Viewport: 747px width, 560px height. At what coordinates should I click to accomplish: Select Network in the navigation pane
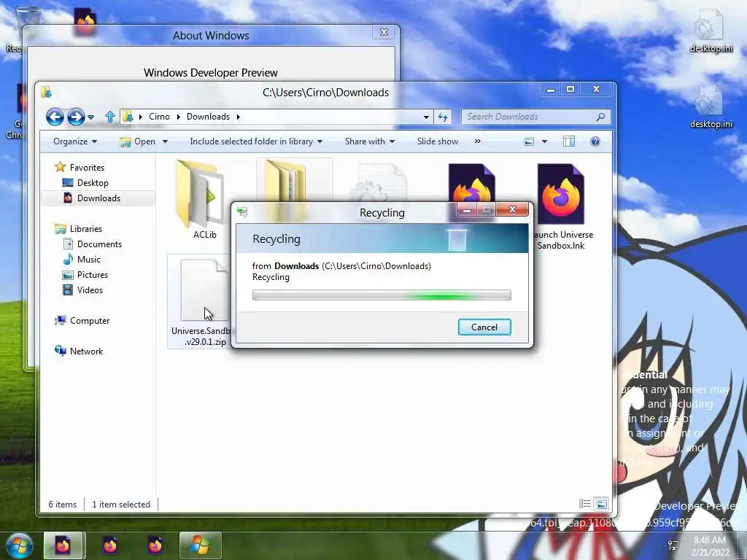pyautogui.click(x=86, y=351)
